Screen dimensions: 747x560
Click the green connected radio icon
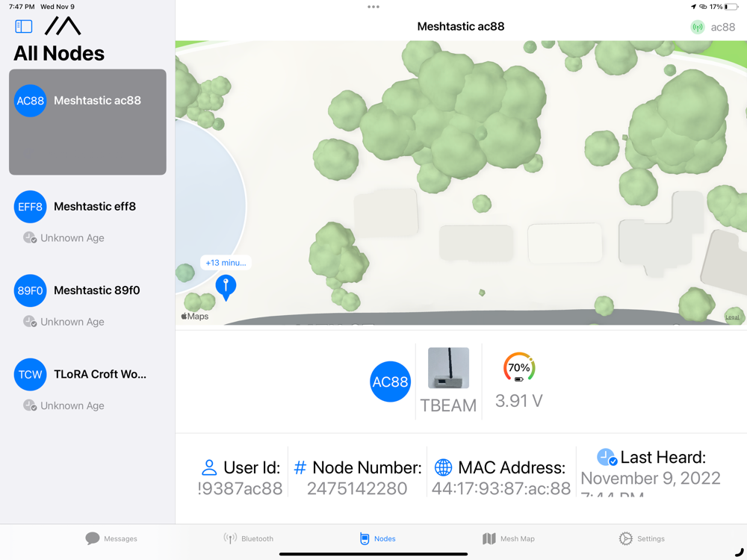click(x=698, y=27)
